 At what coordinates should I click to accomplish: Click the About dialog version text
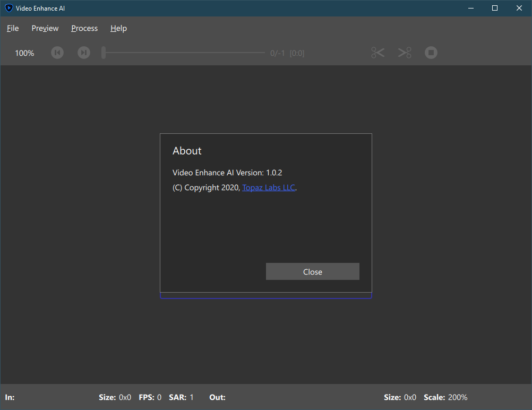(x=227, y=173)
